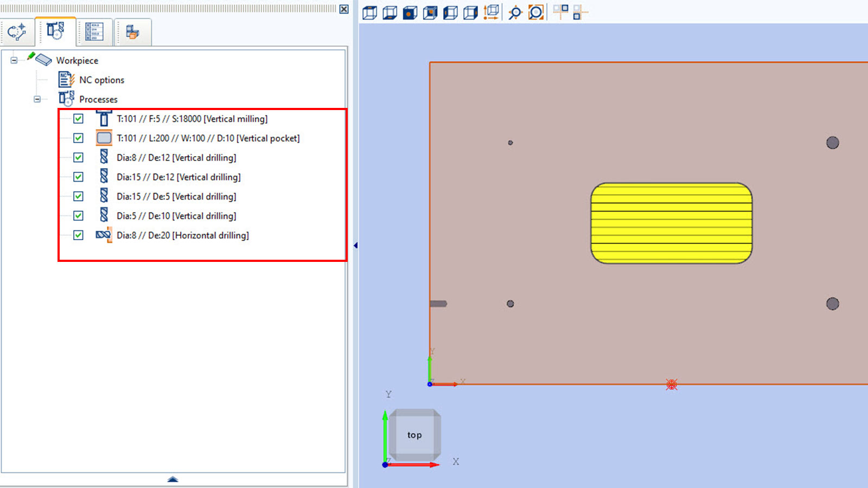Collapse the Processes tree node

(37, 99)
